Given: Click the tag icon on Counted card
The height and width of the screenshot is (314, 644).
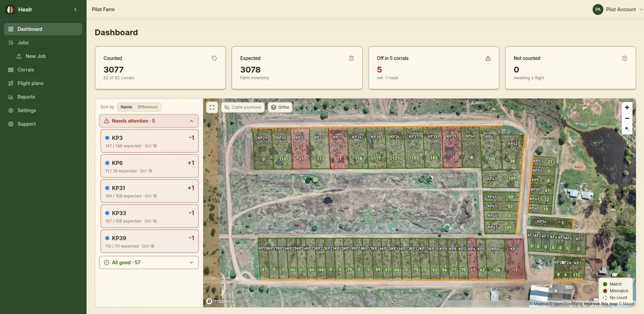Looking at the screenshot, I should pos(215,58).
